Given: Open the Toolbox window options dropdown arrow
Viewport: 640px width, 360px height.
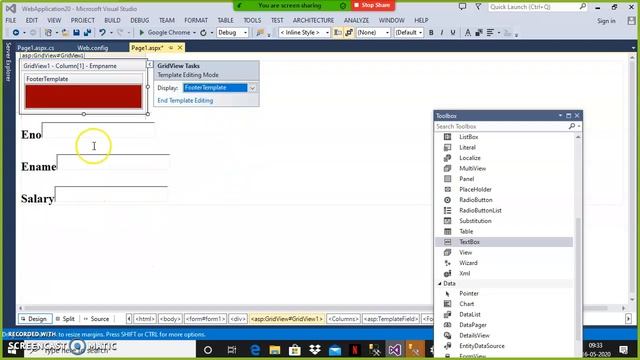Looking at the screenshot, I should (560, 116).
